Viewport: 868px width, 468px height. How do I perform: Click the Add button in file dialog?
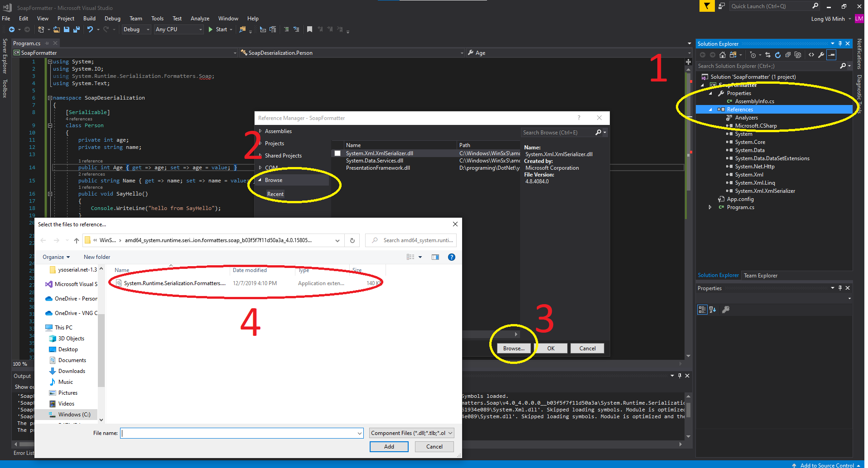389,447
